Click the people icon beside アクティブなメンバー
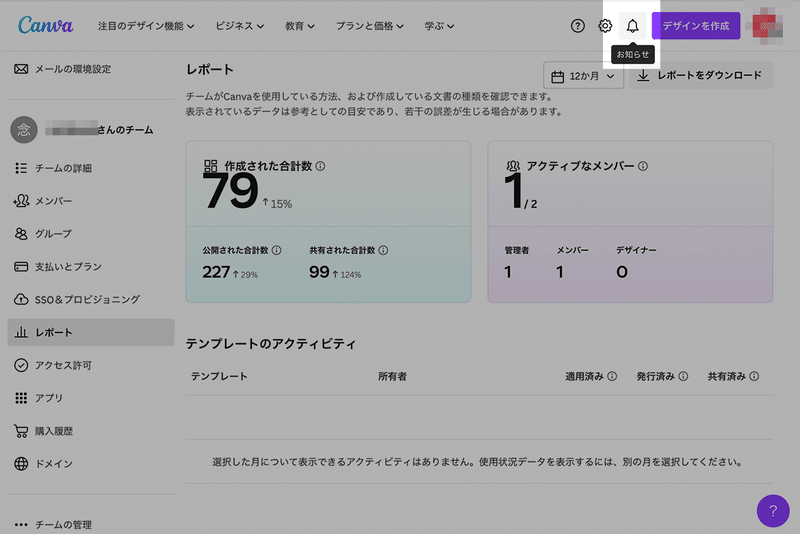Viewport: 800px width, 534px height. (513, 166)
